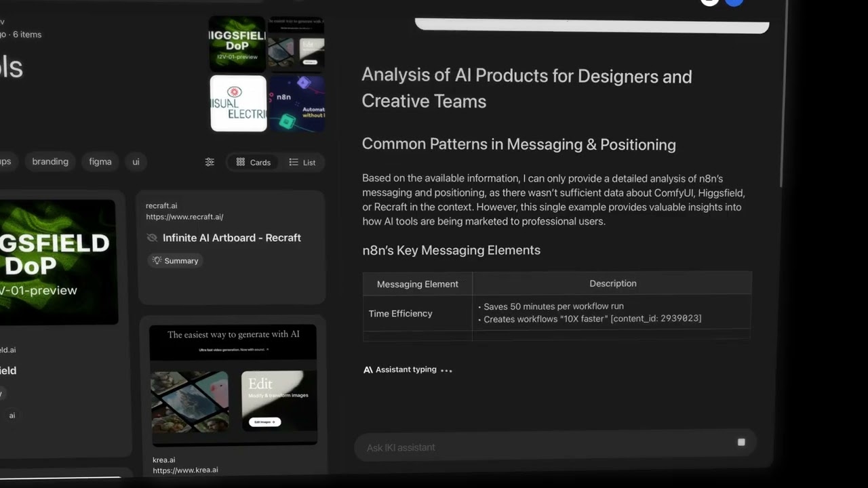This screenshot has width=868, height=488.
Task: Switch to List view
Action: click(302, 162)
